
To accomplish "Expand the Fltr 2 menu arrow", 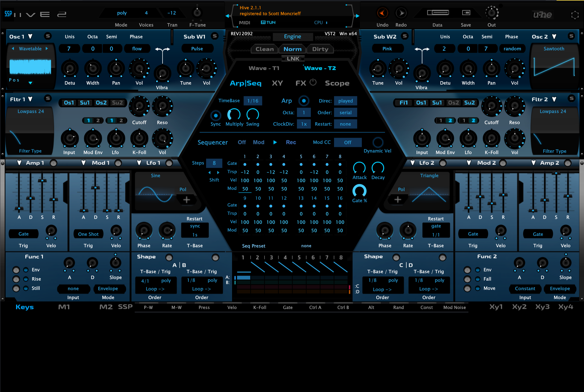I will pyautogui.click(x=554, y=99).
